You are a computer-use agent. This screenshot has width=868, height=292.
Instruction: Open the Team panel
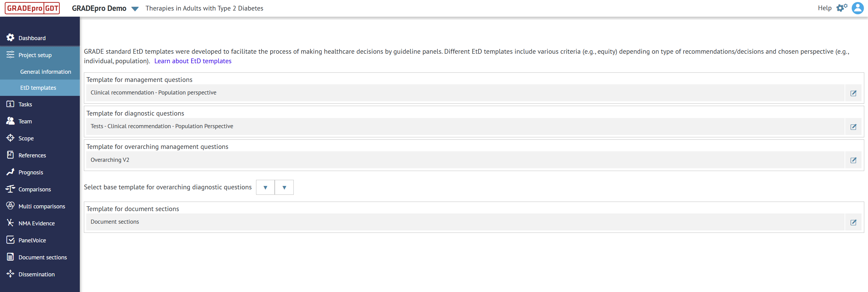click(25, 121)
